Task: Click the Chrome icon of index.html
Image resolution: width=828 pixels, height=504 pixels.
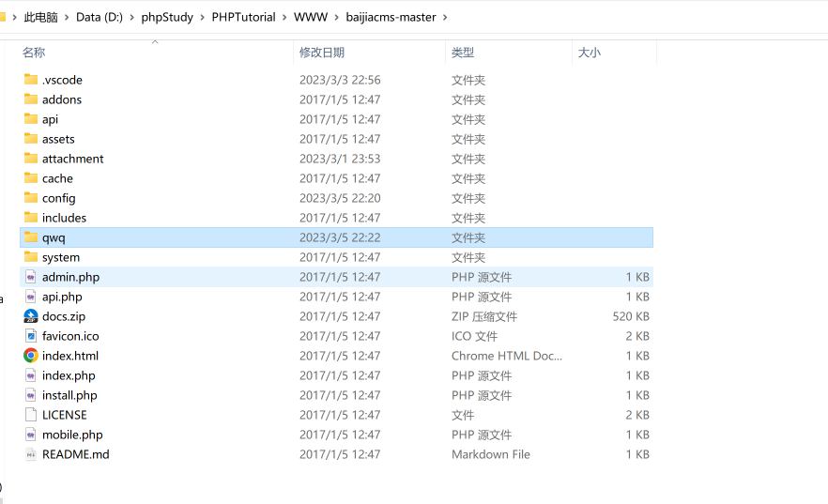Action: [31, 356]
